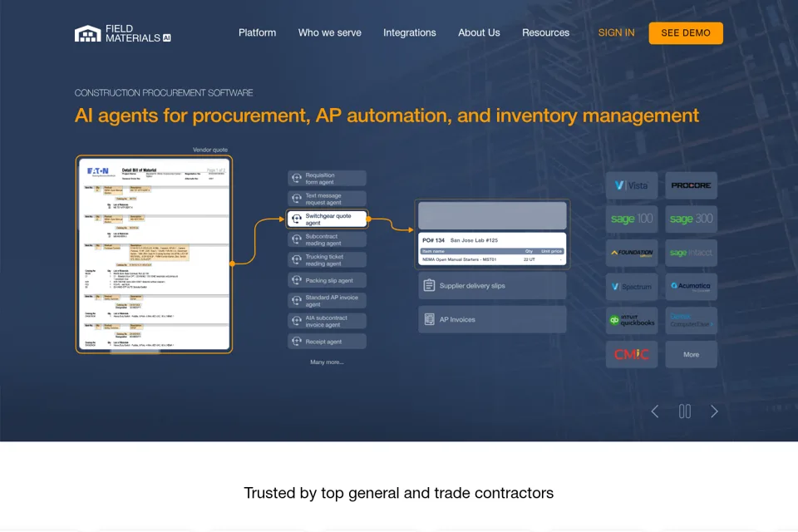Select the Text message request agent

(327, 199)
